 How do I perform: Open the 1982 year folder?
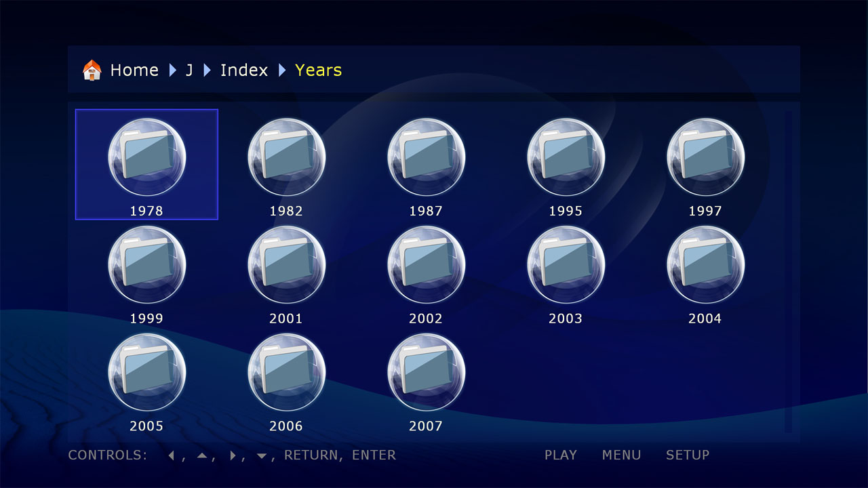coord(286,157)
